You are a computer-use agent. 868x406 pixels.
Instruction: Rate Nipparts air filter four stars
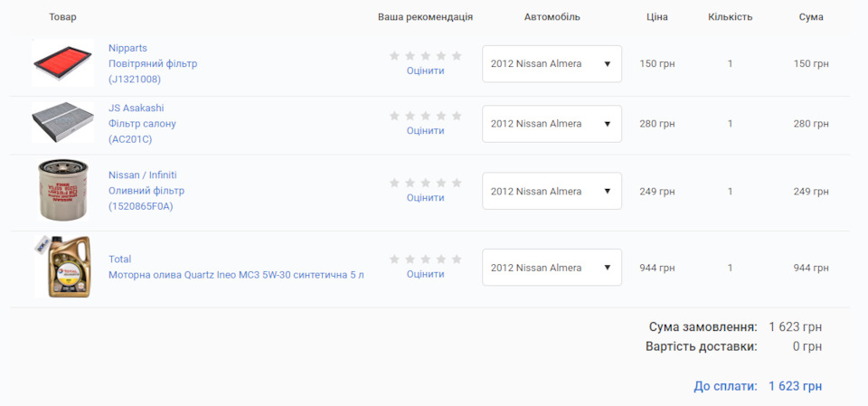click(441, 55)
